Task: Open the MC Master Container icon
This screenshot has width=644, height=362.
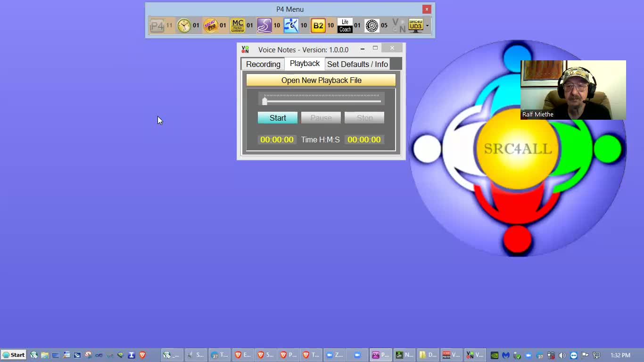Action: point(238,25)
